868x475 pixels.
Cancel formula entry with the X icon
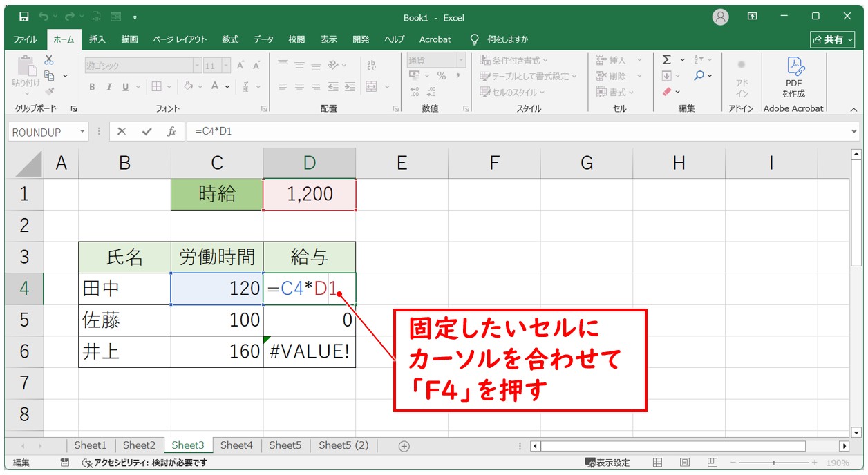click(x=122, y=131)
